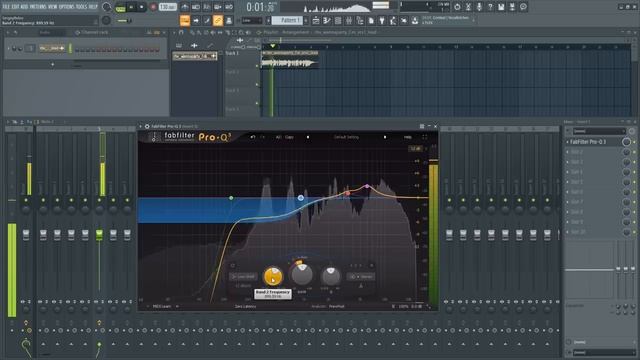The width and height of the screenshot is (640, 360).
Task: Click MIDI Learn in Pro-Q 3 bottom bar
Action: tap(163, 306)
